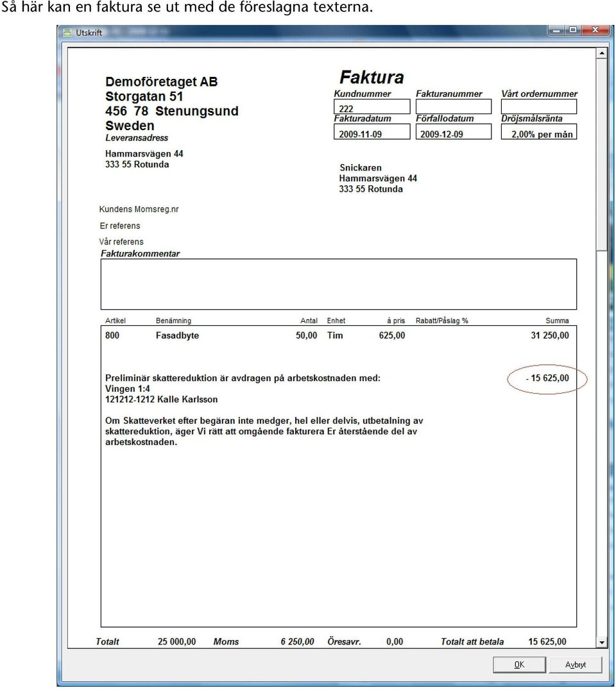Click the Rabatt/Påslag % column header
Screen dimensions: 616x690
[441, 321]
